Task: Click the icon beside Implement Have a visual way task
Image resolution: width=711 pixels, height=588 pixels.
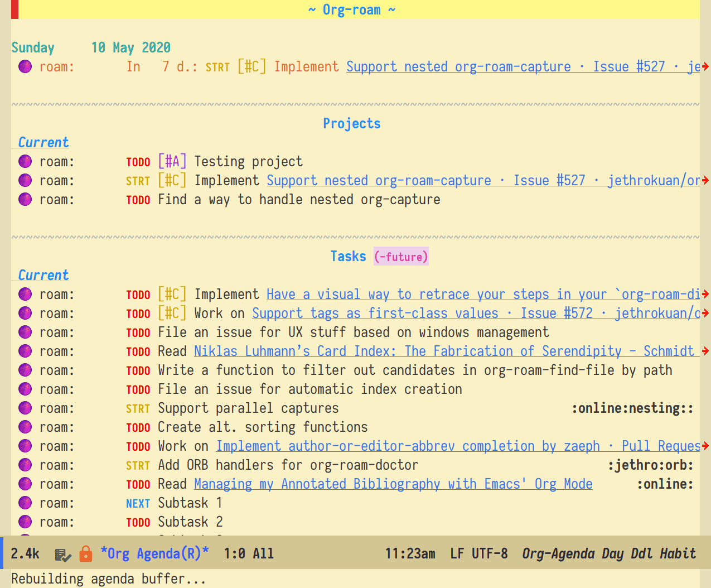Action: click(25, 295)
